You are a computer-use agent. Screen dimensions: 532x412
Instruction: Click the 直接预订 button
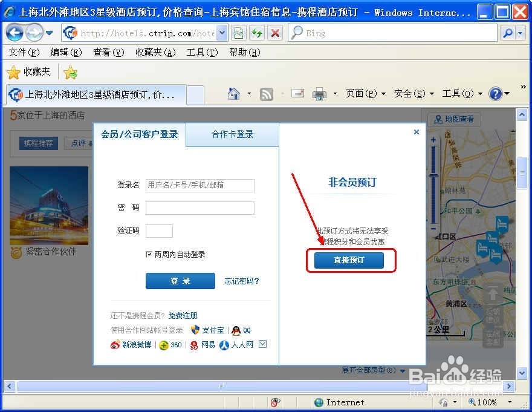349,260
